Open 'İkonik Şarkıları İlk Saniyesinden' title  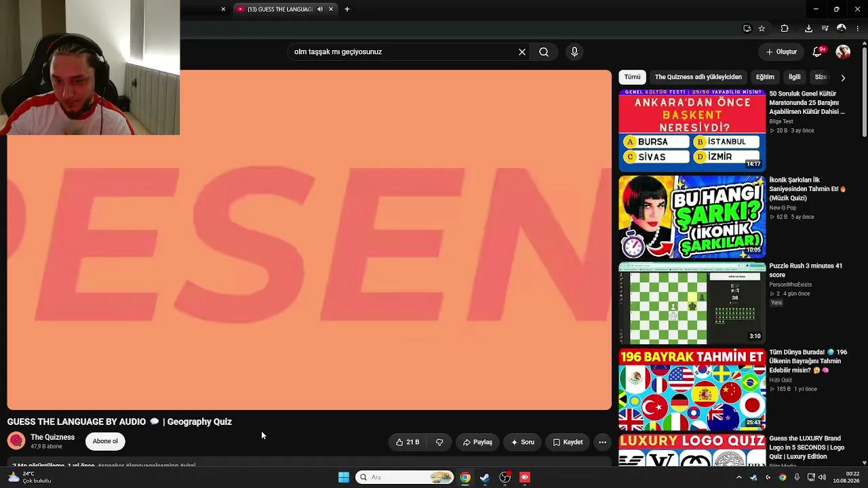click(808, 189)
